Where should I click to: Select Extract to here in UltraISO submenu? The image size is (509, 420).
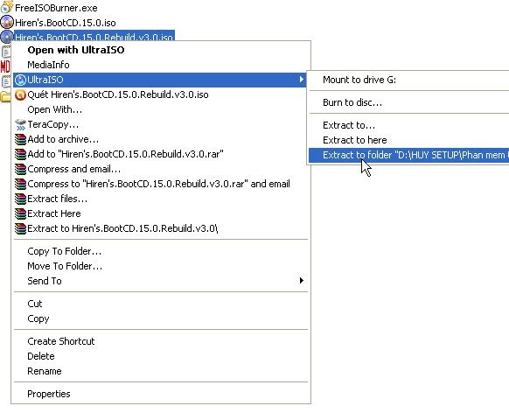(x=408, y=140)
